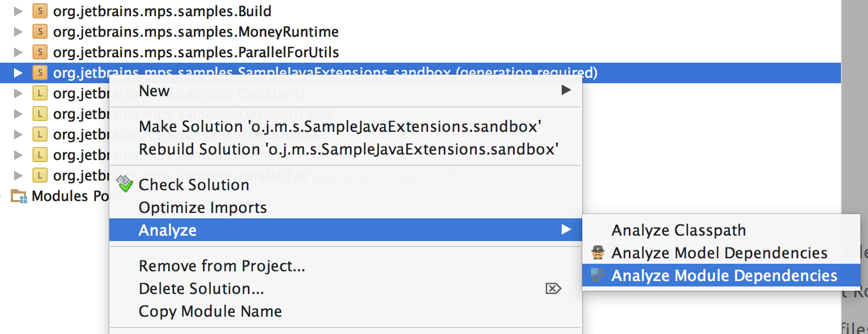Viewport: 868px width, 334px height.
Task: Choose Rebuild Solution for SampleJavaExtensions.sandbox
Action: pyautogui.click(x=348, y=149)
